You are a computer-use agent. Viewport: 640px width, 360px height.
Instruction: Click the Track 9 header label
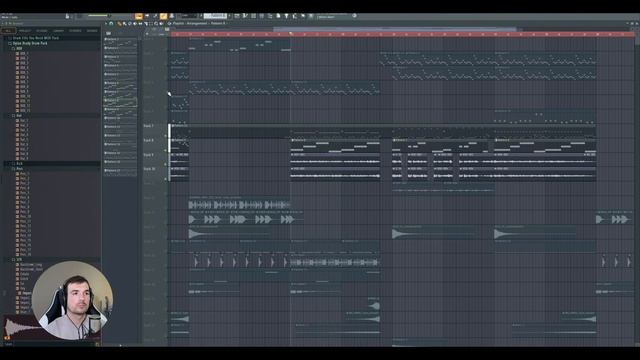[149, 155]
